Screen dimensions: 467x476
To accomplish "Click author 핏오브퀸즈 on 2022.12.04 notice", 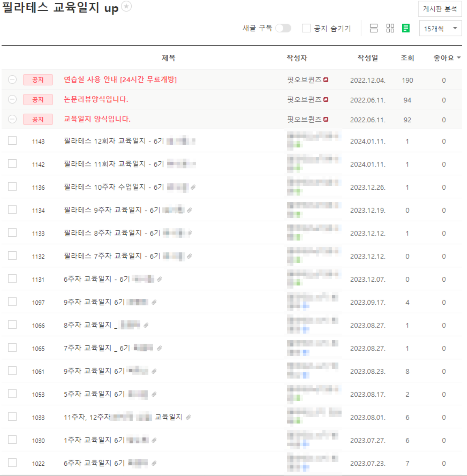I will coord(304,80).
